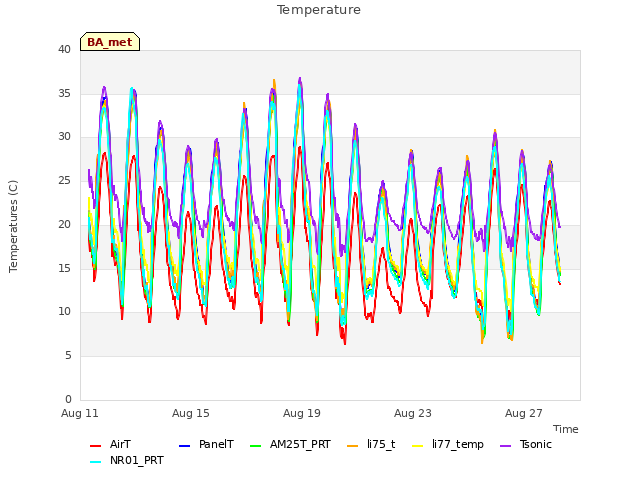640x480 pixels.
Task: Click the 40 y-axis tick label
Action: (x=64, y=50)
